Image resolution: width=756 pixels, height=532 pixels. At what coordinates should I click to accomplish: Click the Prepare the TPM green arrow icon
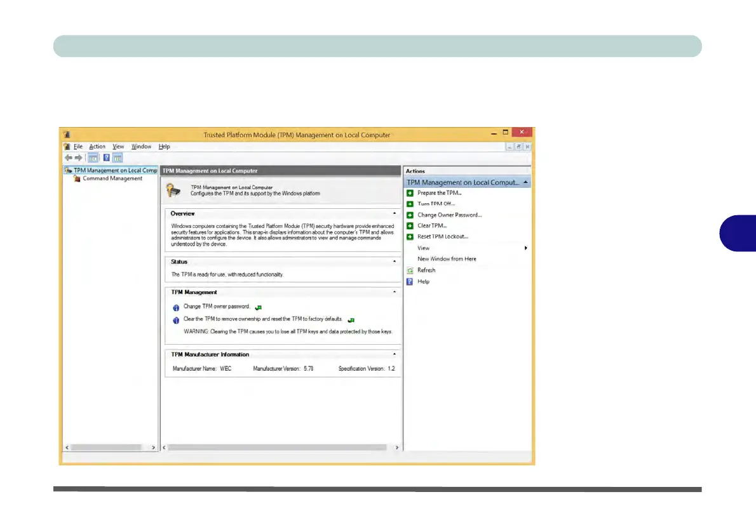pos(410,193)
